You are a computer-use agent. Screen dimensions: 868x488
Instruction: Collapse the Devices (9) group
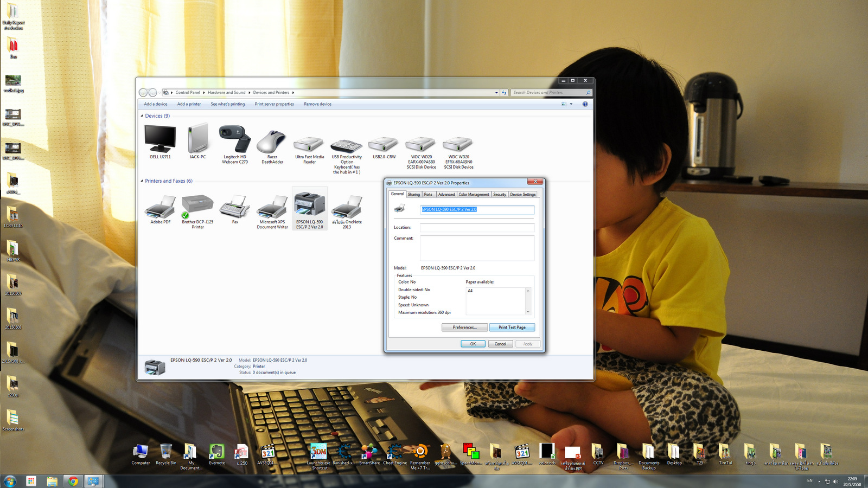point(142,116)
